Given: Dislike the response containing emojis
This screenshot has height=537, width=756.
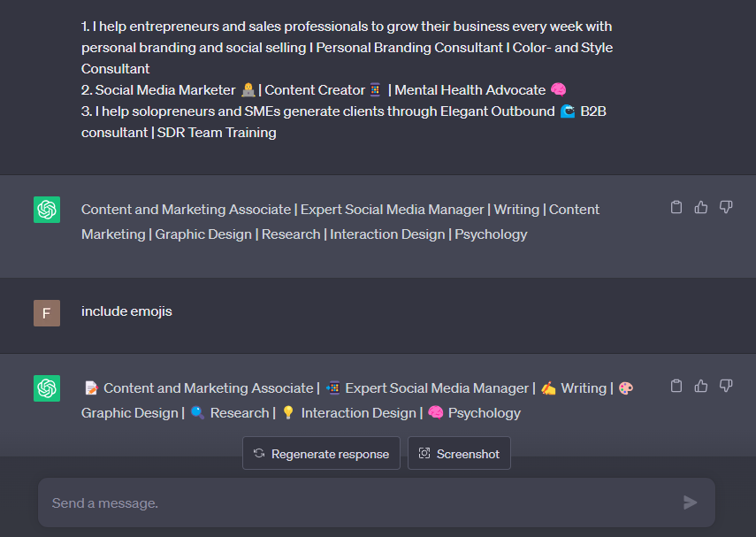Looking at the screenshot, I should [x=726, y=386].
